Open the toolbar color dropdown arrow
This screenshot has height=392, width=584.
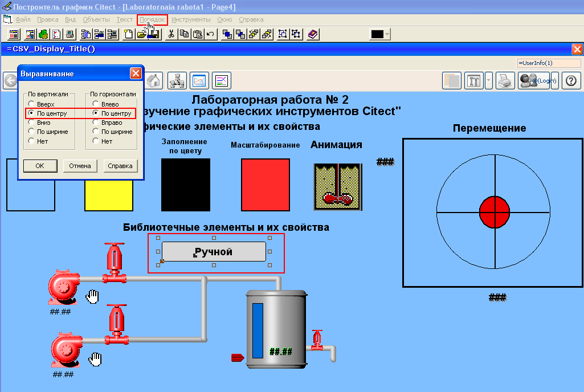pos(387,34)
